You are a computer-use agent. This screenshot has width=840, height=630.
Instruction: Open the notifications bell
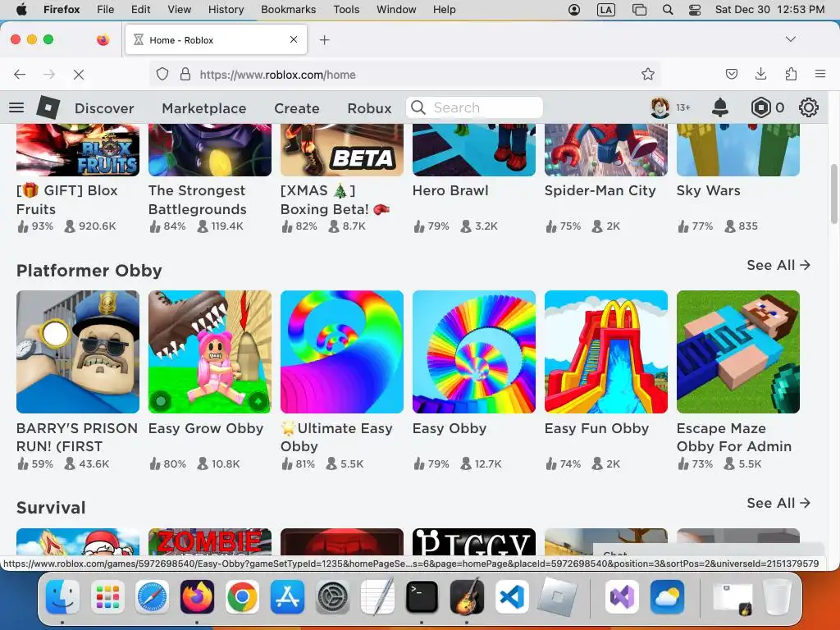tap(720, 107)
